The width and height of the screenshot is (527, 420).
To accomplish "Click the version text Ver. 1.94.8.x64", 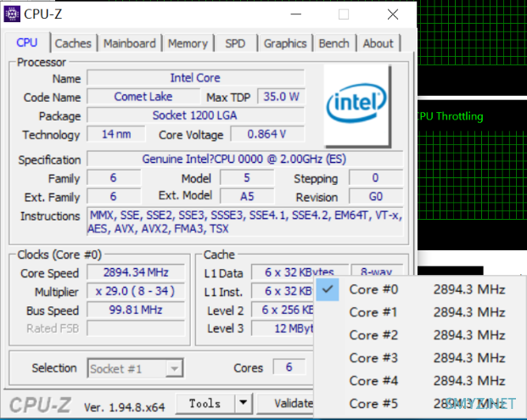I will point(125,407).
